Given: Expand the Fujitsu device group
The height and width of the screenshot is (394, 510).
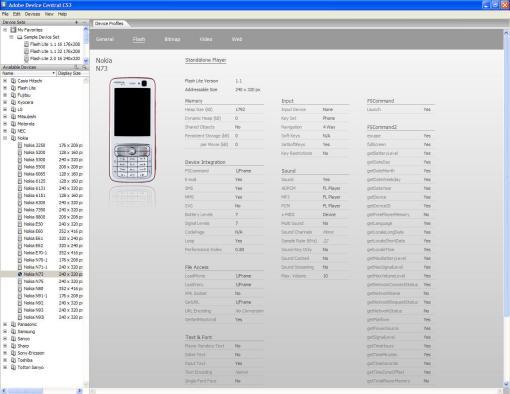Looking at the screenshot, I should pyautogui.click(x=5, y=95).
